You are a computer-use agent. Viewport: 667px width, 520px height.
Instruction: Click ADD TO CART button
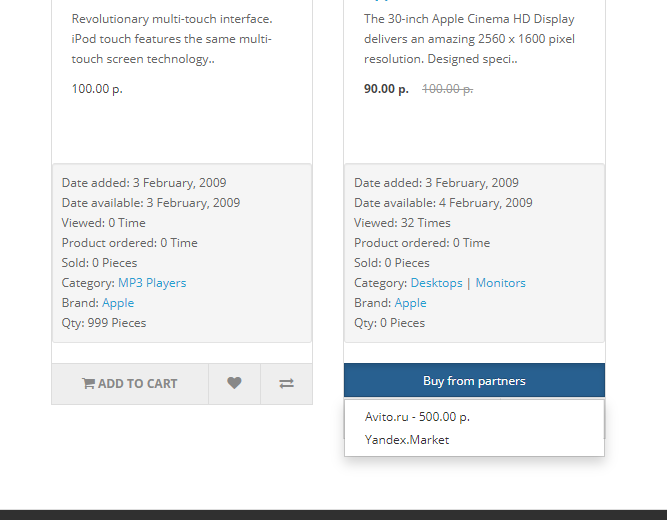130,383
